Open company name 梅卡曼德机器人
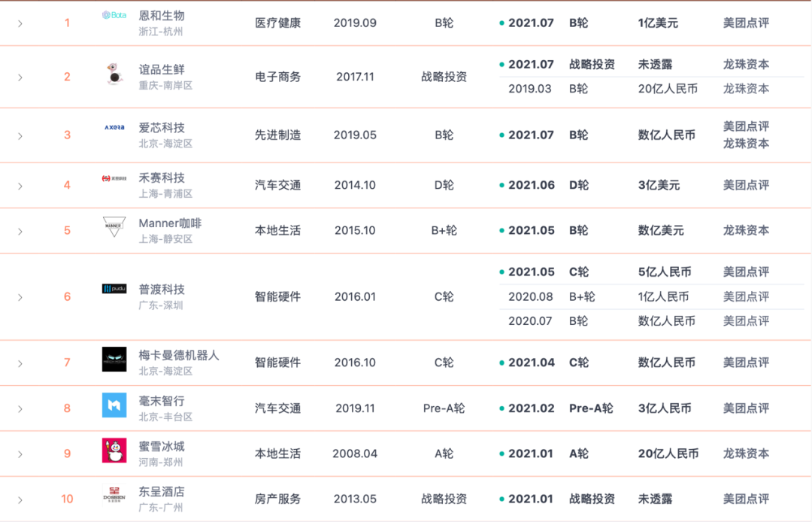The height and width of the screenshot is (522, 812). (179, 355)
